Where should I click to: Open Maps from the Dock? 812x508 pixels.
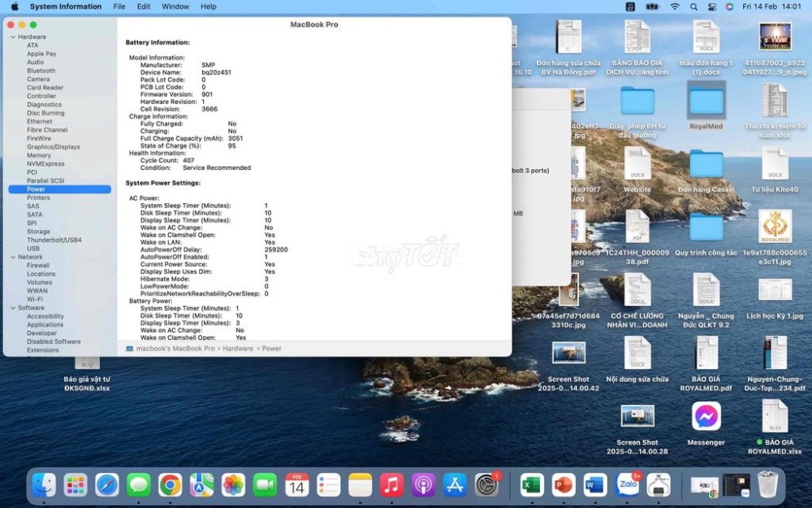202,486
